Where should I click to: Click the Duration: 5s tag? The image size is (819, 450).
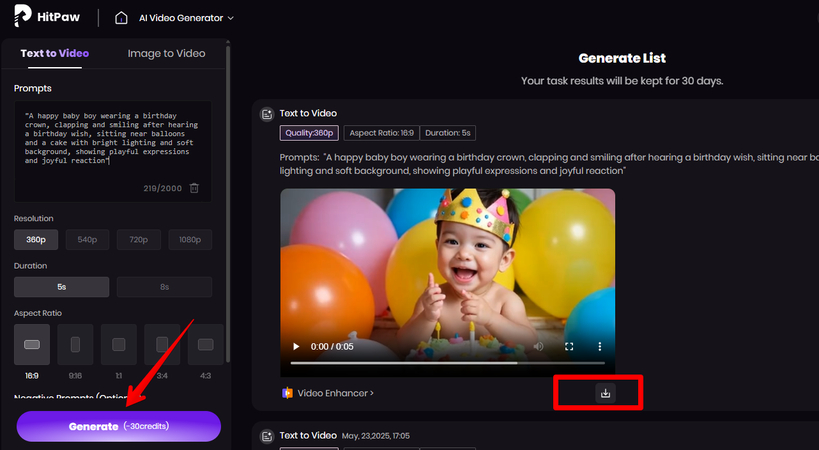pyautogui.click(x=448, y=133)
